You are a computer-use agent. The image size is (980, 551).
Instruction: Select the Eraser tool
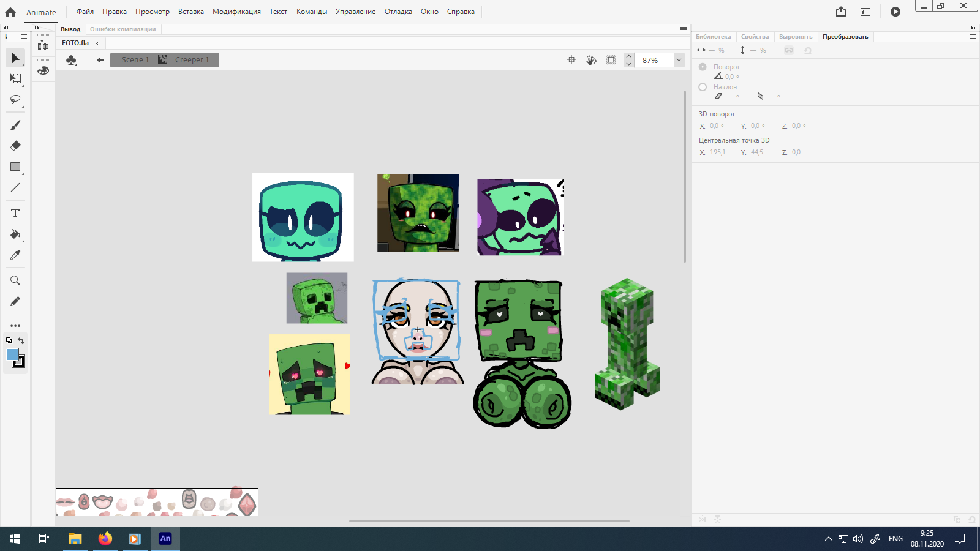15,146
